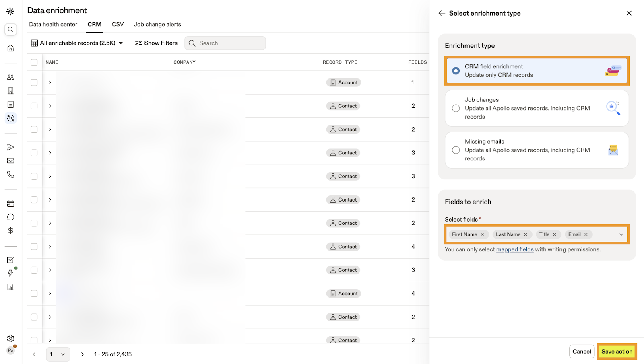Open the Analytics bar chart icon
Image resolution: width=644 pixels, height=364 pixels.
pyautogui.click(x=11, y=287)
